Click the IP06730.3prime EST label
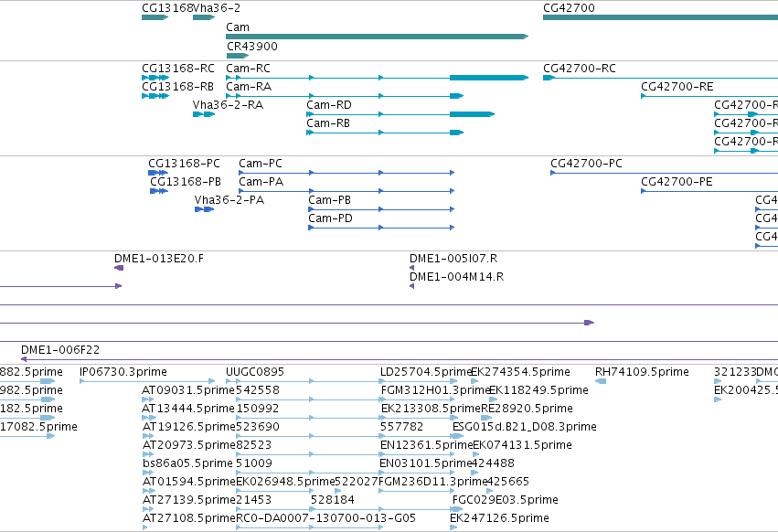 coord(123,372)
